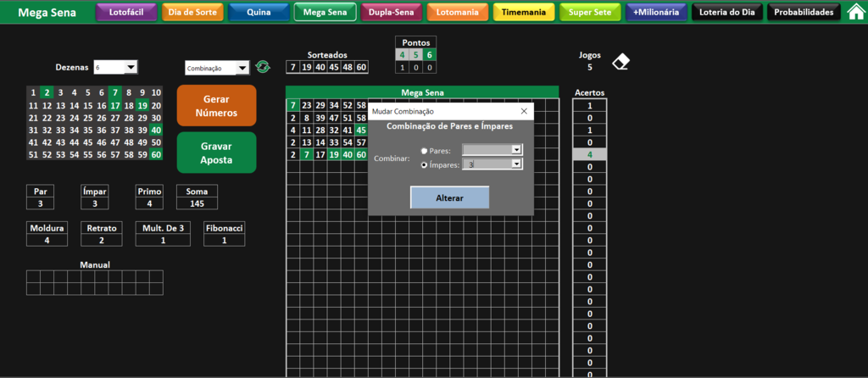
Task: Click the eraser icon beside Jogos
Action: coord(620,62)
